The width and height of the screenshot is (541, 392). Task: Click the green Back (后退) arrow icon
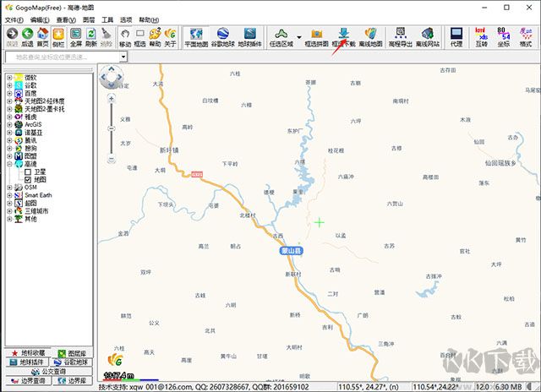pyautogui.click(x=28, y=37)
